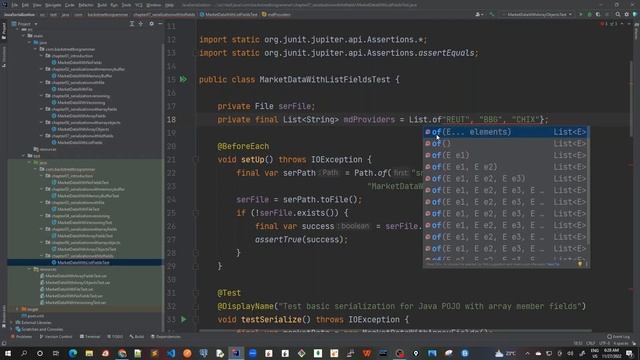Click the red error indicator in editor corner
This screenshot has height=360, width=640.
[x=602, y=24]
